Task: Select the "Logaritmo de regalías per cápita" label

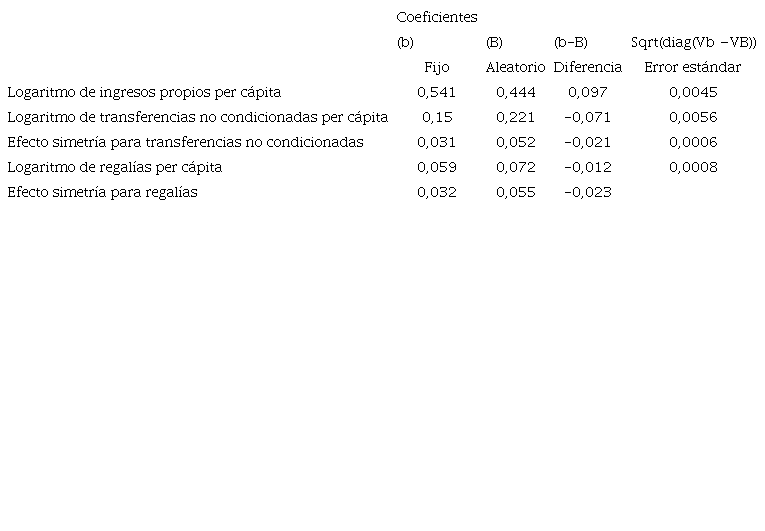Action: click(114, 167)
